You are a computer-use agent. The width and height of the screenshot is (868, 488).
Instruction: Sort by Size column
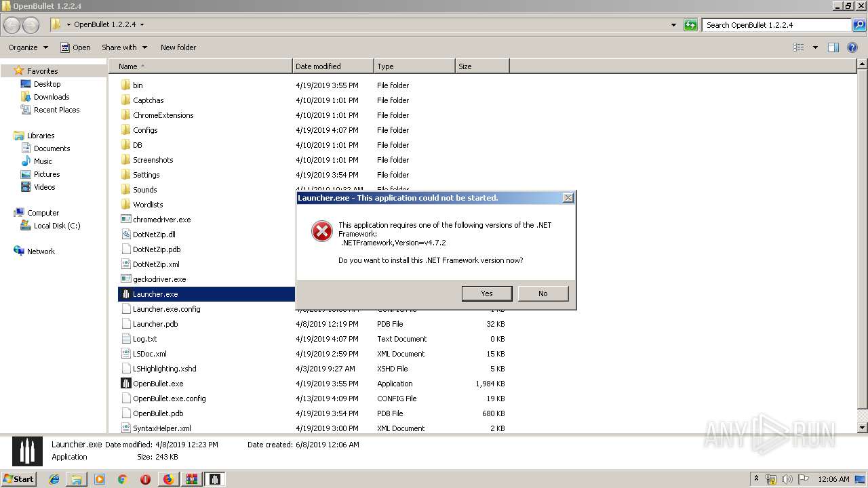[482, 66]
